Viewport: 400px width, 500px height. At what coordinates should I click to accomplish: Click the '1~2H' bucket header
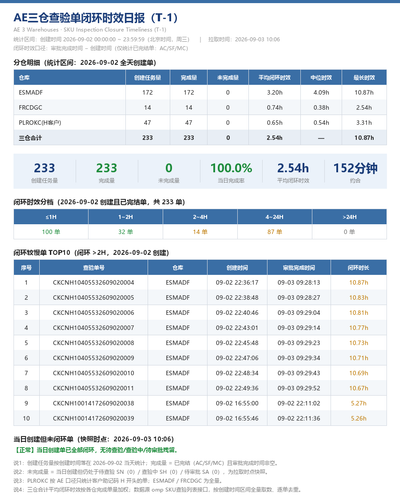point(126,217)
